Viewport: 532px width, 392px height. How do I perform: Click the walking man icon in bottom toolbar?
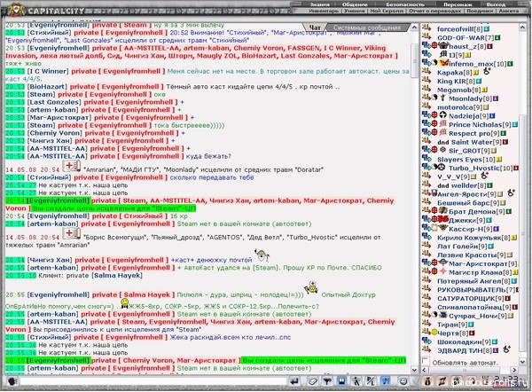click(356, 381)
